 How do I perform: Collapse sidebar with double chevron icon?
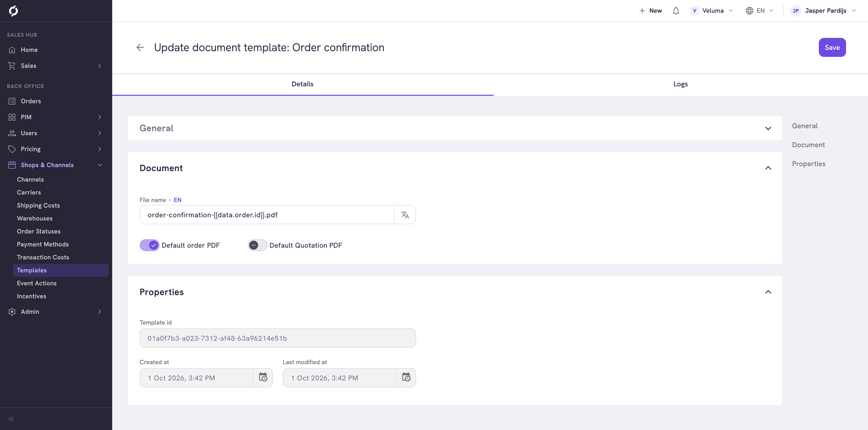pyautogui.click(x=11, y=419)
